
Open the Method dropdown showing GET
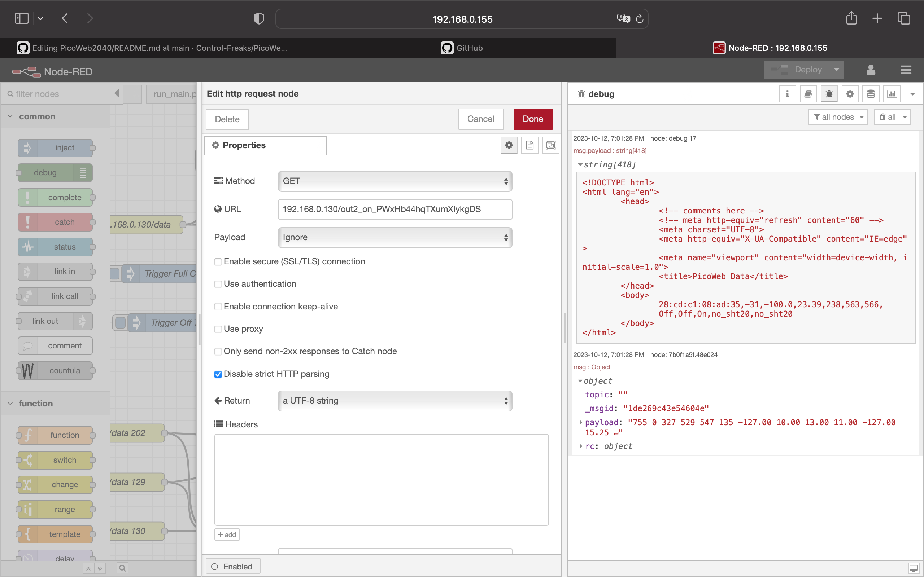(x=395, y=181)
